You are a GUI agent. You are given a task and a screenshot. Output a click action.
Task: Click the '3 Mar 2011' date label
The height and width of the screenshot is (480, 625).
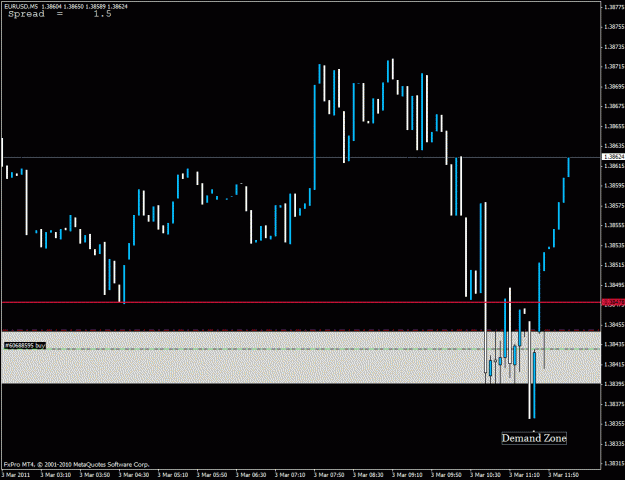coord(16,475)
